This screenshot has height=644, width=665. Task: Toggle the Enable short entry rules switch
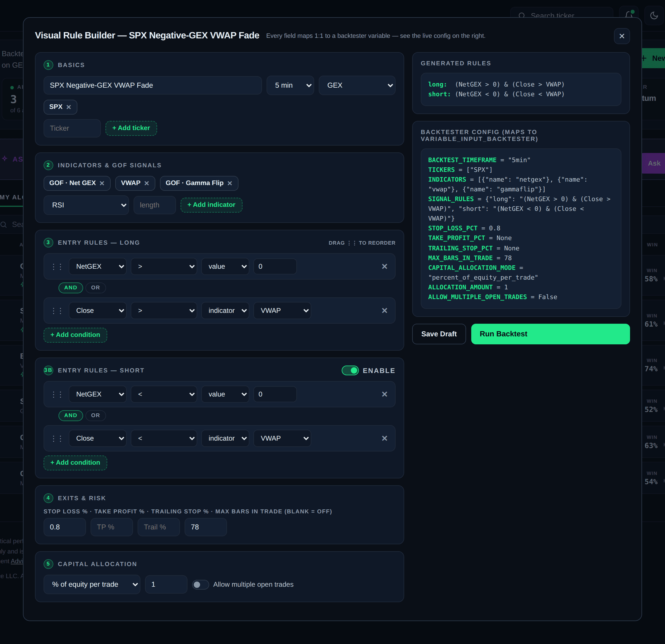click(350, 370)
